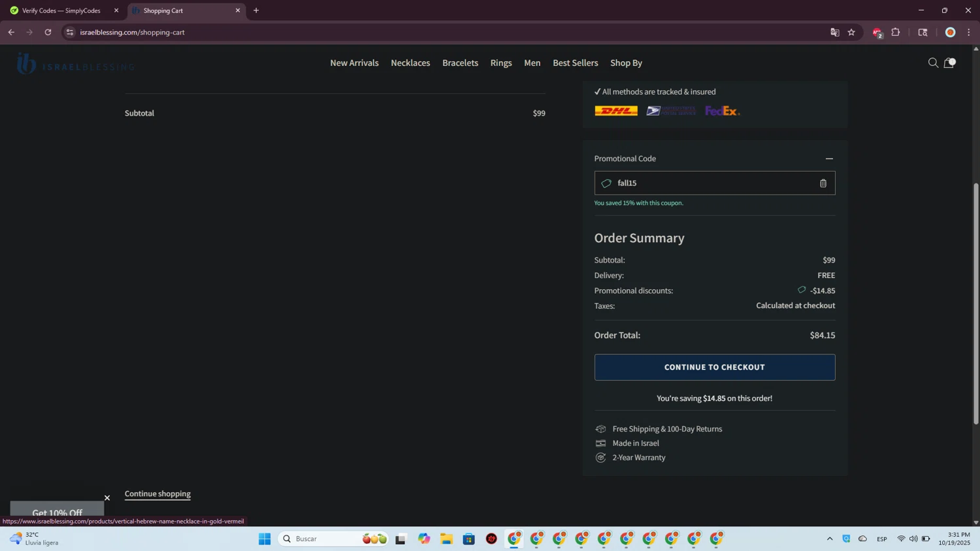This screenshot has width=980, height=551.
Task: Open the Extensions puzzle icon
Action: [896, 32]
